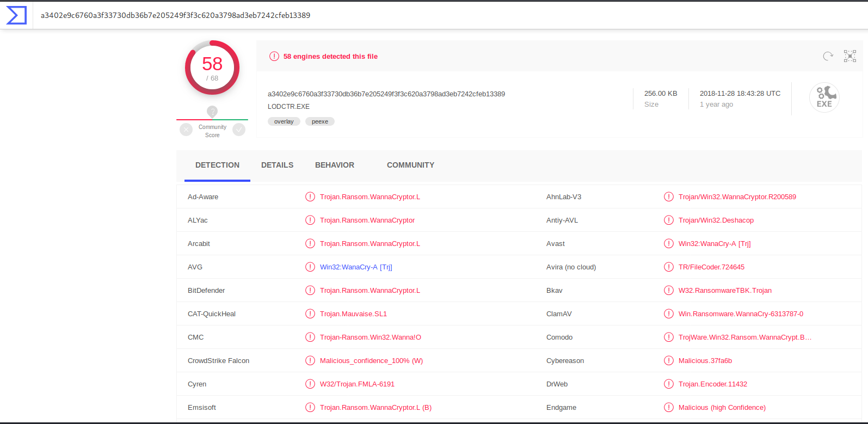868x424 pixels.
Task: Click the community score question marker
Action: [x=212, y=112]
